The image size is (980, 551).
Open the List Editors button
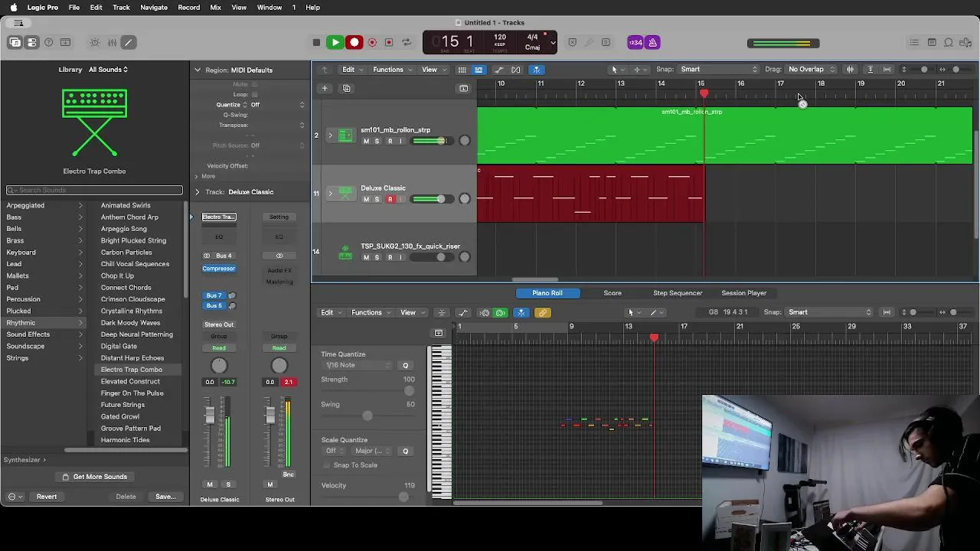(914, 42)
